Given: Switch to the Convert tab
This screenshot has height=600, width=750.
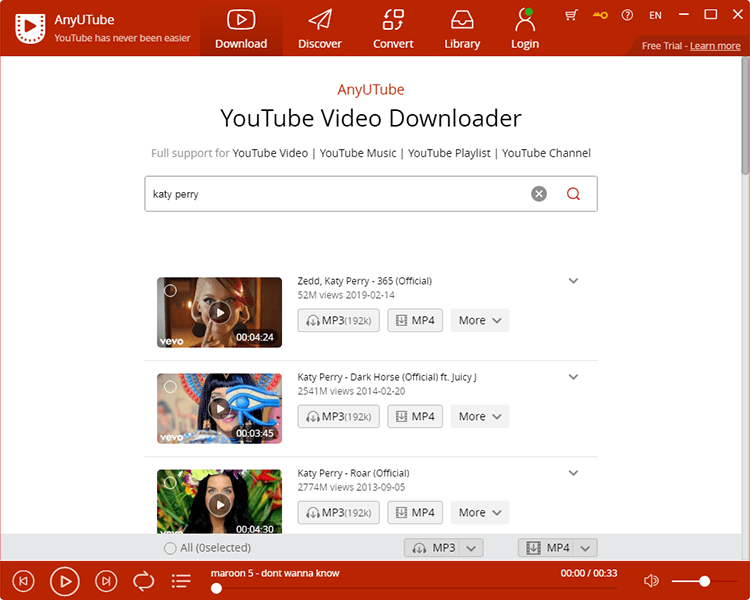Looking at the screenshot, I should tap(393, 29).
